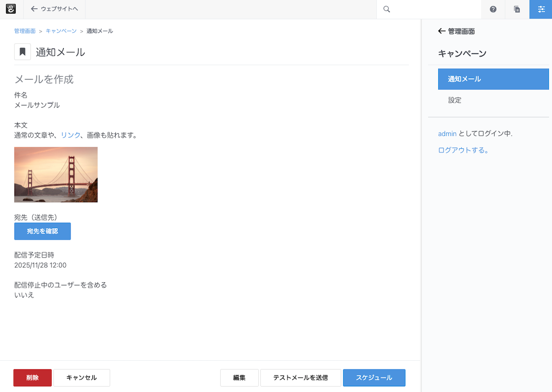Click the concrete5 hand logo icon
Viewport: 552px width, 392px height.
point(10,9)
